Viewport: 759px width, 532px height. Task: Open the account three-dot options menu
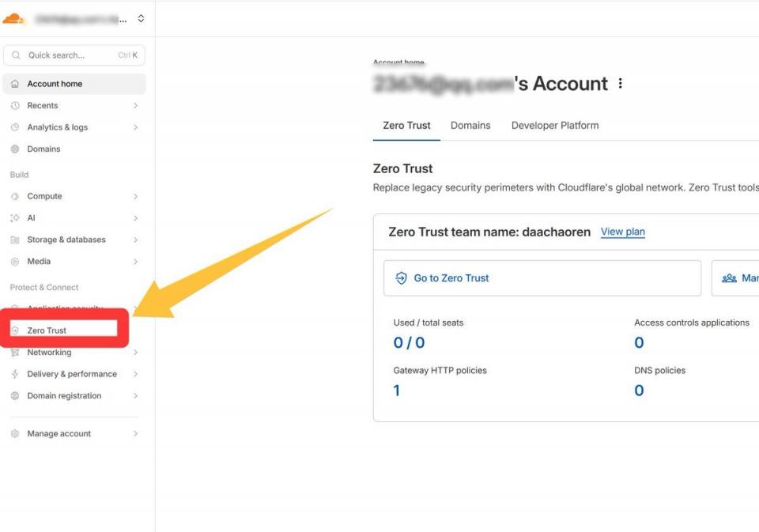click(x=621, y=84)
